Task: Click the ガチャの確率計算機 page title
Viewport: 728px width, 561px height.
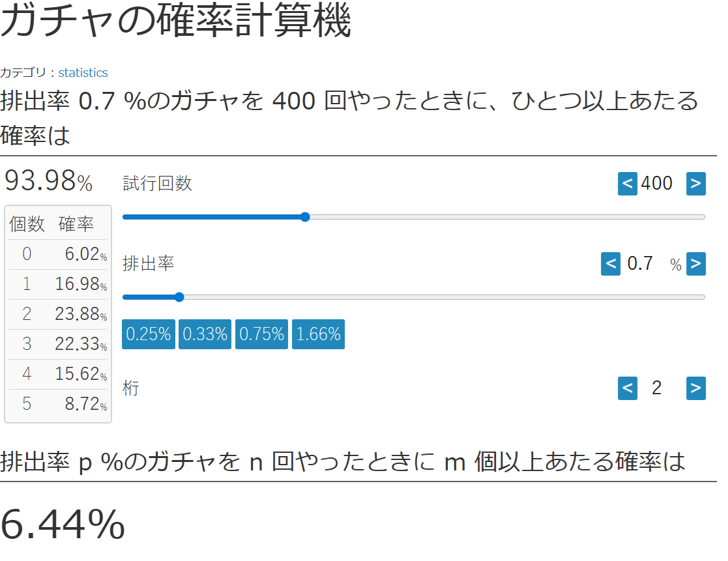Action: pyautogui.click(x=176, y=22)
